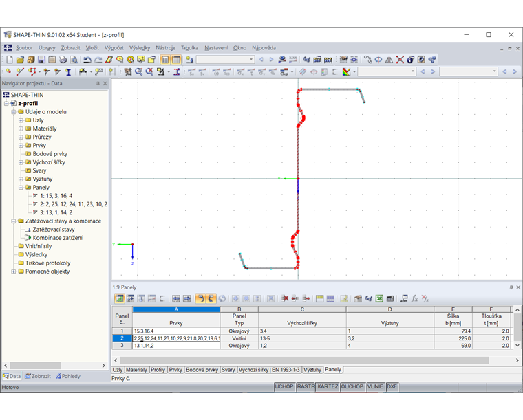The width and height of the screenshot is (523, 420).
Task: Close the 1.9 Panely table panel
Action: (518, 287)
